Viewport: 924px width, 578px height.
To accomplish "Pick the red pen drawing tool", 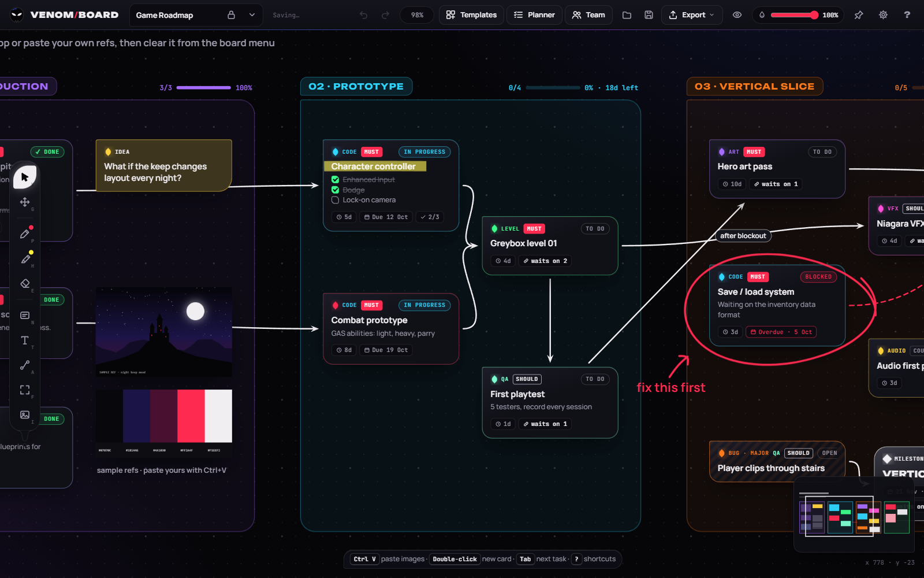I will click(25, 234).
